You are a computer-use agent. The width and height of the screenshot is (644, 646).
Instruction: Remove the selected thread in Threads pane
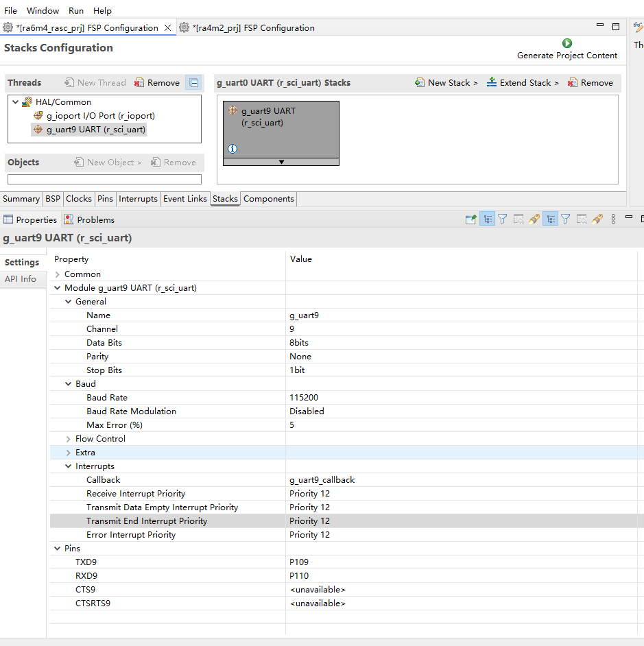156,82
